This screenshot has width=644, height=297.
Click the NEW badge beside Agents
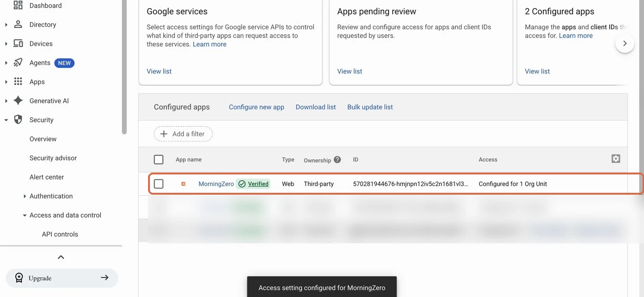(x=65, y=63)
